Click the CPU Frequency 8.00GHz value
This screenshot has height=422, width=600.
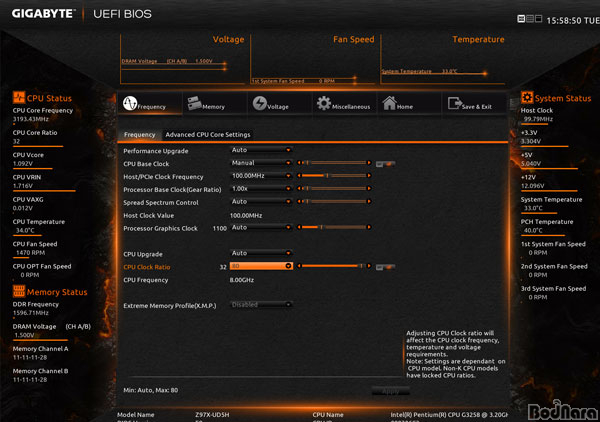(x=242, y=280)
